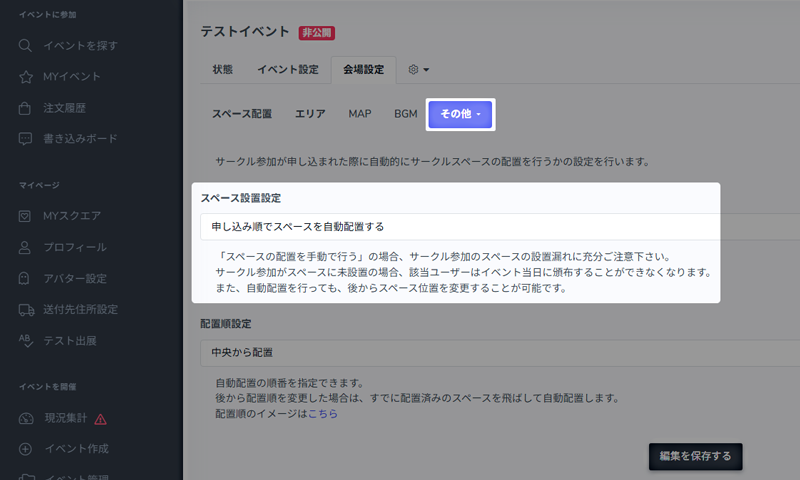Switch to the 状態 tab
800x480 pixels.
coord(223,70)
